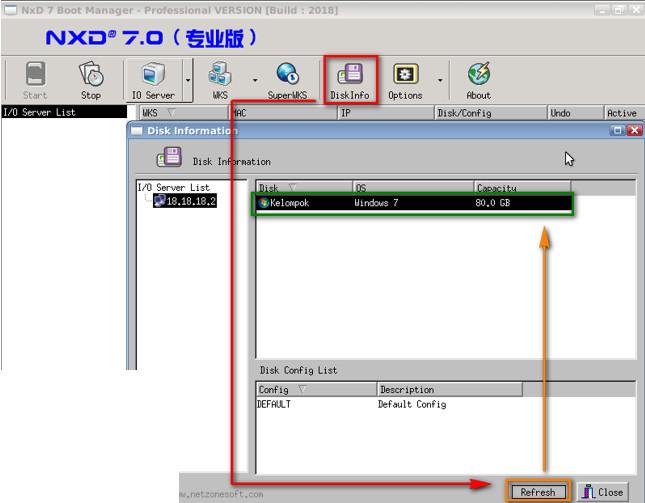
Task: Sort by the WKS column header
Action: tap(184, 113)
